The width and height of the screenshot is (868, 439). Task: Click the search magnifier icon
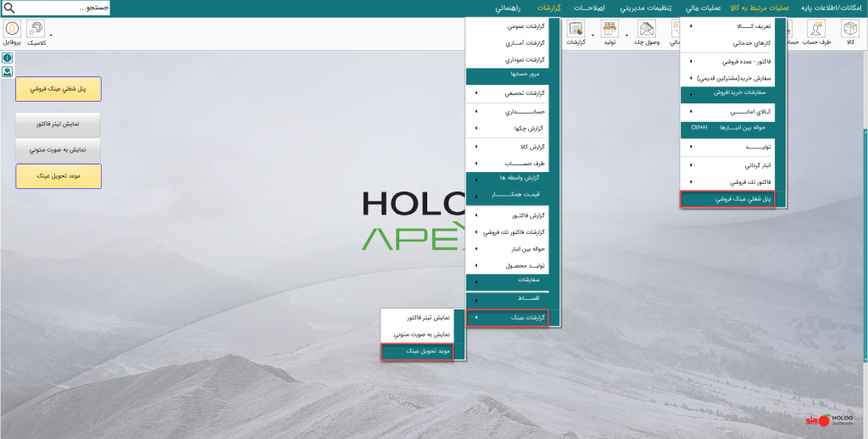[x=9, y=8]
